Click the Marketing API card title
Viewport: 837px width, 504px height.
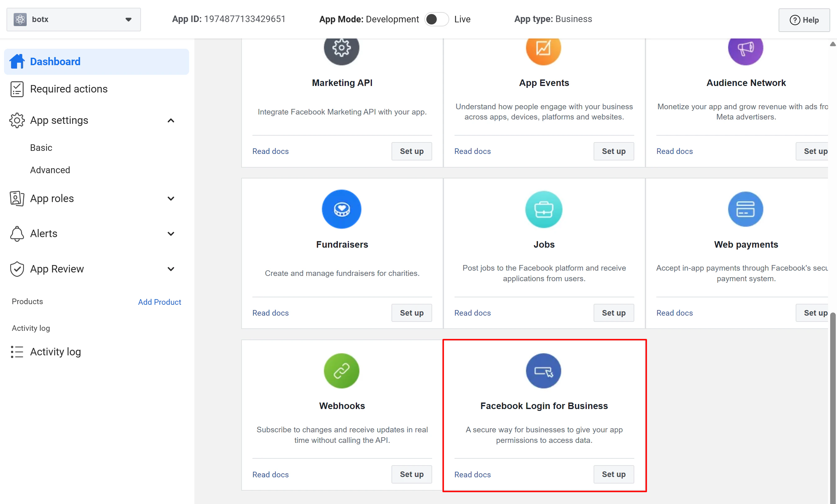point(342,83)
